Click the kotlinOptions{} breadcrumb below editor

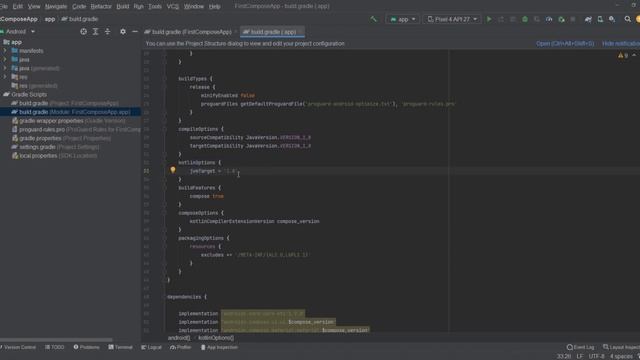point(216,338)
